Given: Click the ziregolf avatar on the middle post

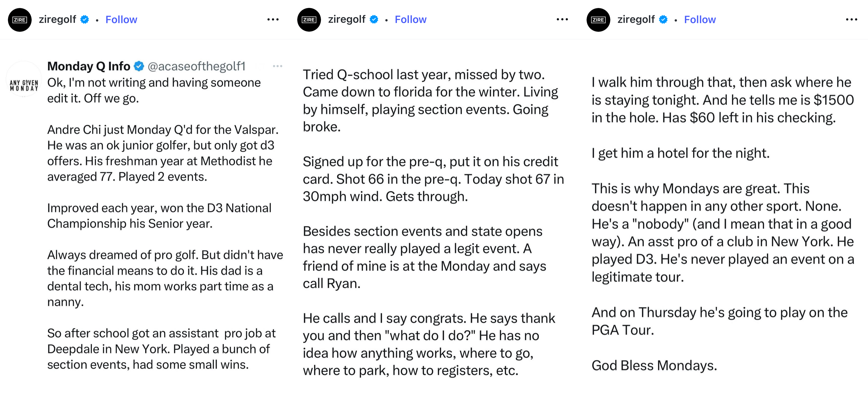Looking at the screenshot, I should coord(309,20).
